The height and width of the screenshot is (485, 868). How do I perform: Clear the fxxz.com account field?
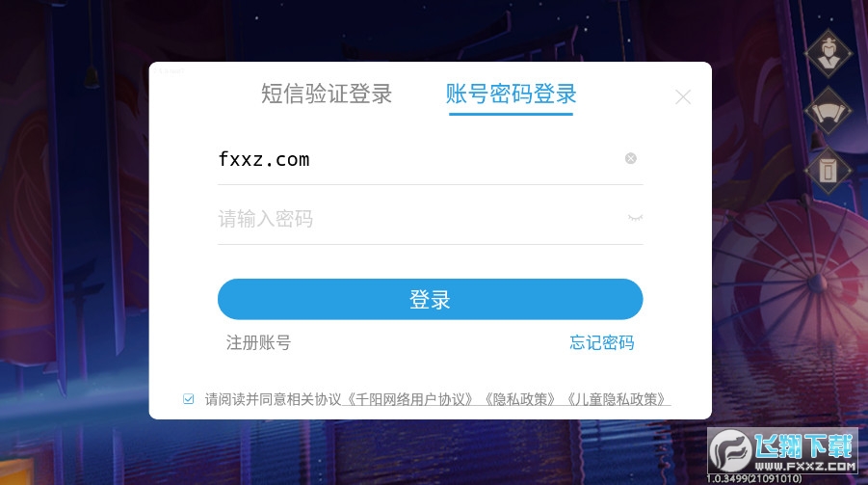click(630, 158)
